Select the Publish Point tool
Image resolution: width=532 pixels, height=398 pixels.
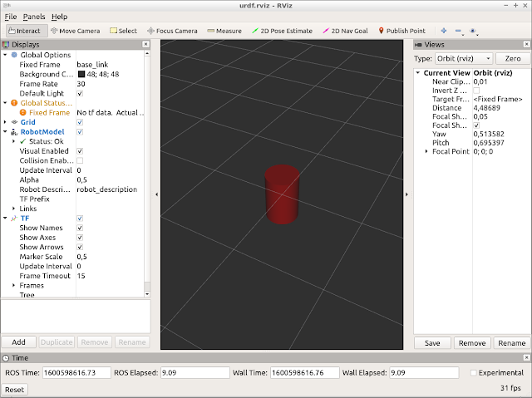pyautogui.click(x=401, y=31)
